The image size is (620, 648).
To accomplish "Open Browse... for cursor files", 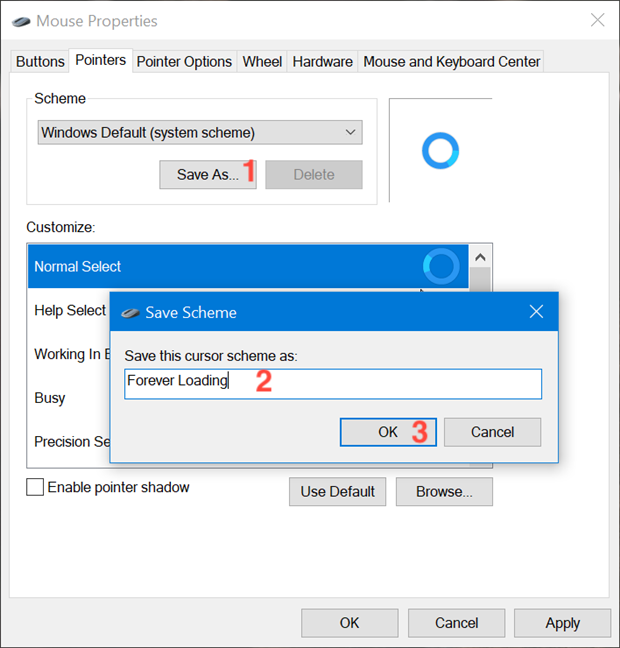I will 444,491.
